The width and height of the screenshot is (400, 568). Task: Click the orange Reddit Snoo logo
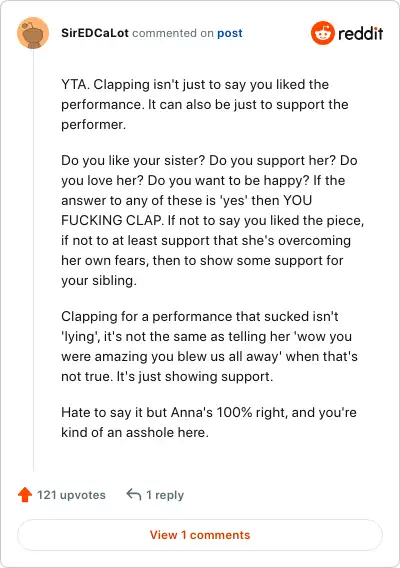322,33
